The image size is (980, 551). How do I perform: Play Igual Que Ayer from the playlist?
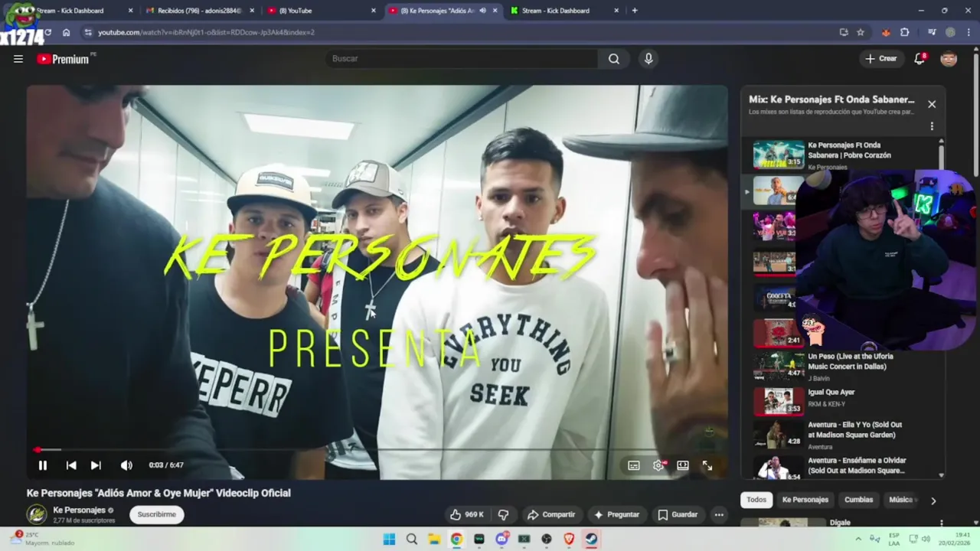(x=831, y=392)
